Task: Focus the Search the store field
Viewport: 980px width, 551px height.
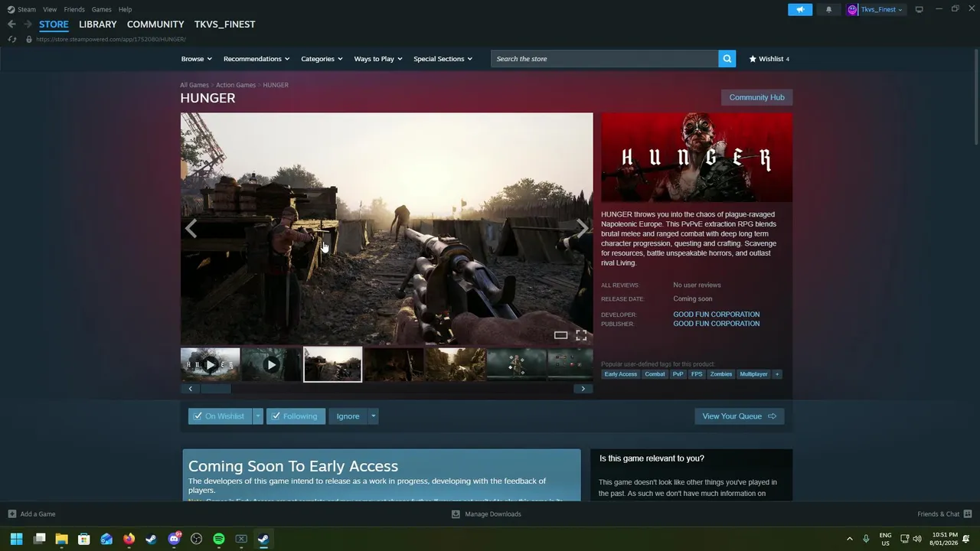Action: pos(605,59)
